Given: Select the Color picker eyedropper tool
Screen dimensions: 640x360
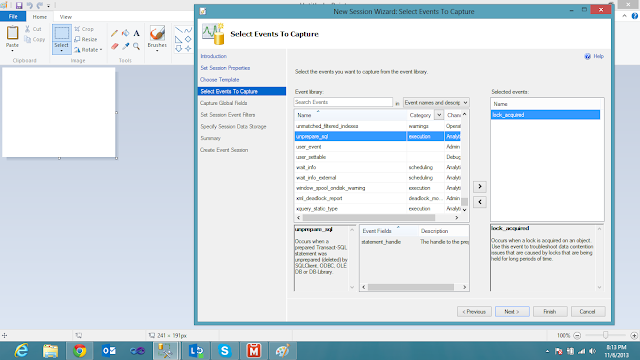Looking at the screenshot, I should [126, 47].
